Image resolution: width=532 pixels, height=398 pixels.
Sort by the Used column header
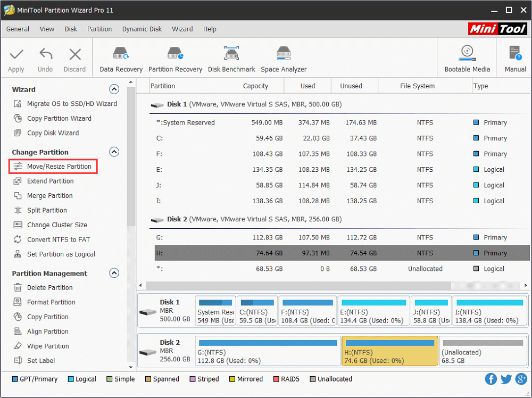[307, 86]
